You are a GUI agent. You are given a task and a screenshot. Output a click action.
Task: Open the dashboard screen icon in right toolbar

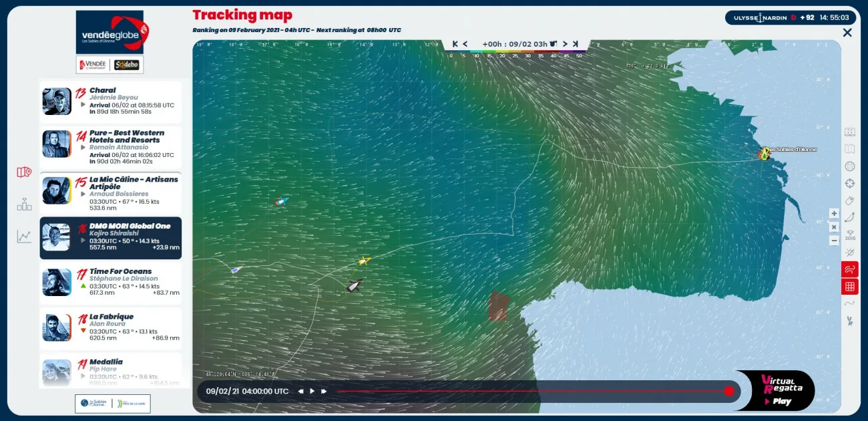[850, 132]
